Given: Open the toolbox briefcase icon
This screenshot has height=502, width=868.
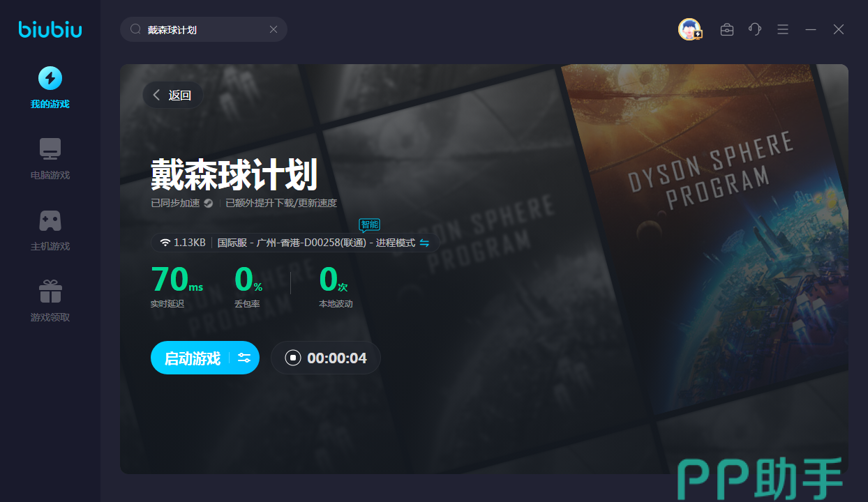Looking at the screenshot, I should (x=727, y=29).
